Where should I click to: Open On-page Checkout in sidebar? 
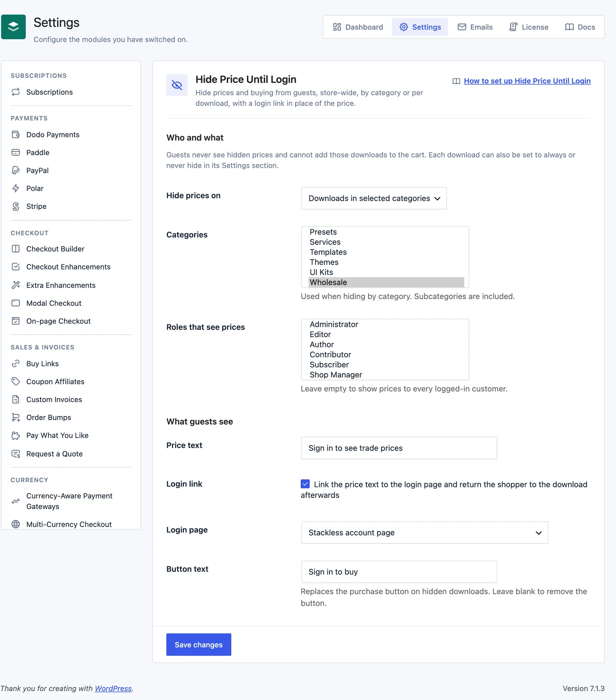[x=59, y=321]
